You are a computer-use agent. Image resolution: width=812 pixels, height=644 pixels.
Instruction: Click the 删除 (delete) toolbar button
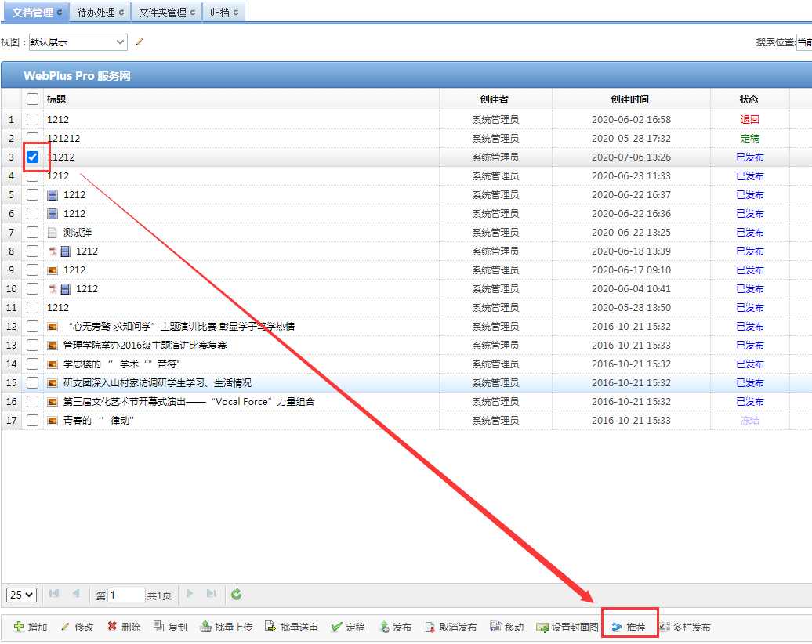coord(124,628)
